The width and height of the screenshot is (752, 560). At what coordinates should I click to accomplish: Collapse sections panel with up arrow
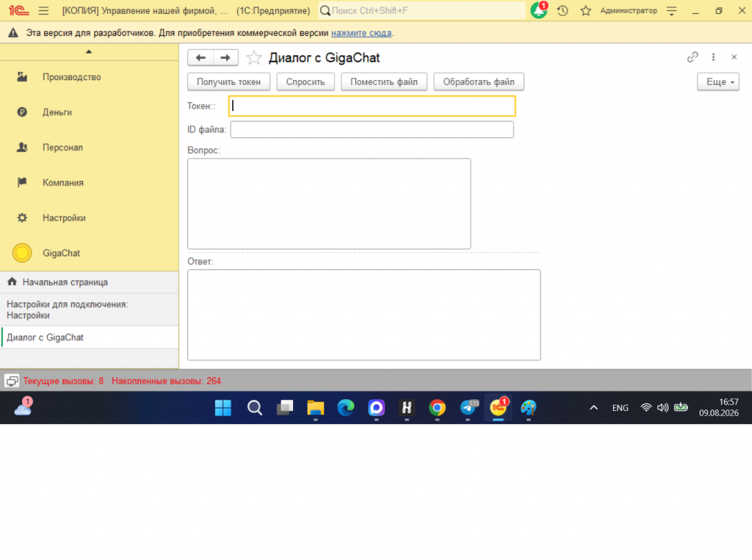pyautogui.click(x=89, y=51)
